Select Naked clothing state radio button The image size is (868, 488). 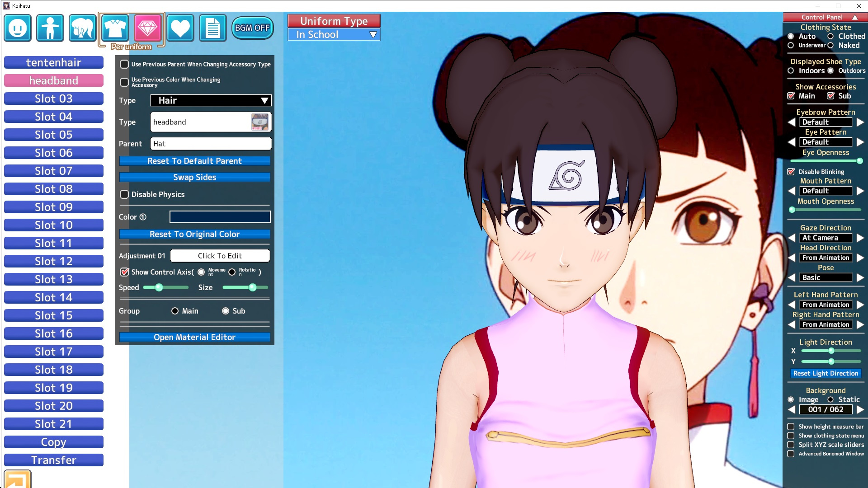click(830, 45)
